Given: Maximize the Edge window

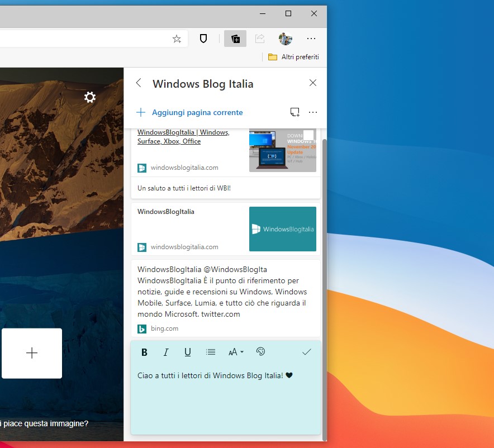Looking at the screenshot, I should [288, 13].
